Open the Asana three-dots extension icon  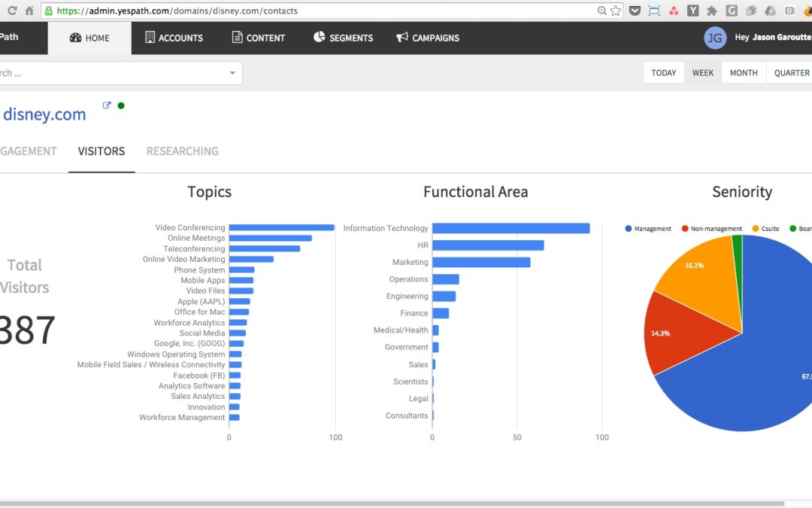(x=674, y=11)
